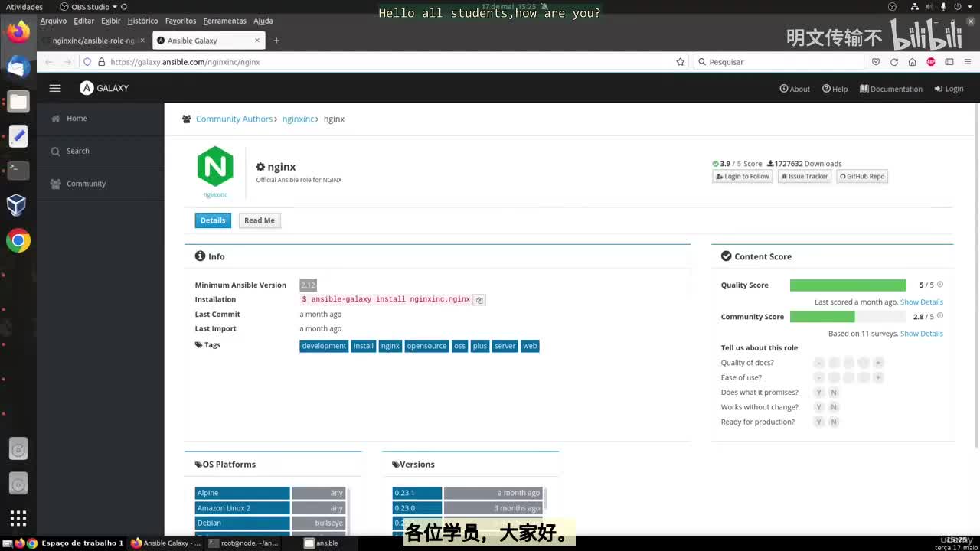Go to Search in Galaxy sidebar
Viewport: 980px width, 551px height.
[x=100, y=152]
